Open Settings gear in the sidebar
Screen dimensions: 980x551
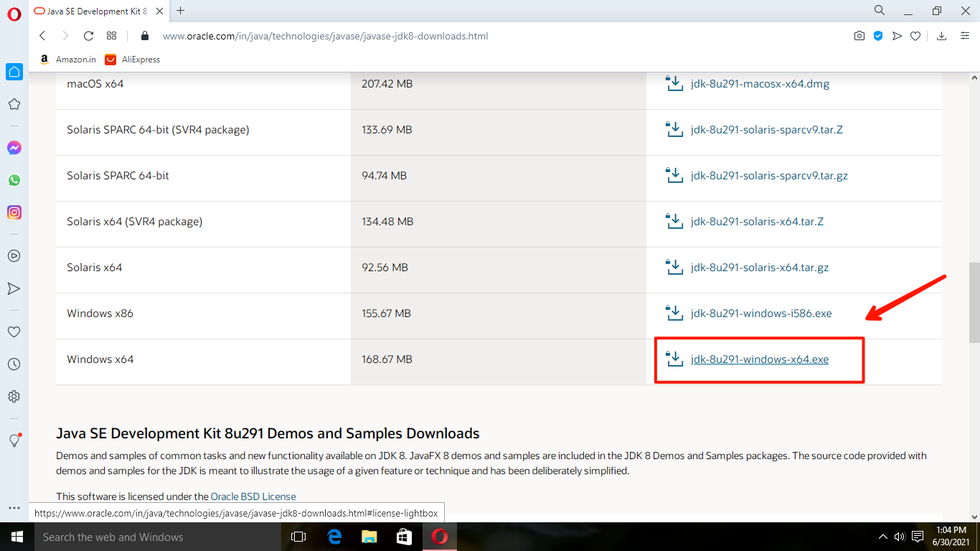tap(14, 397)
